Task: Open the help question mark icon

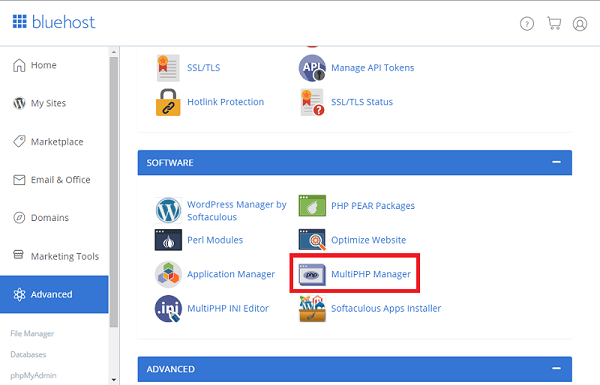Action: tap(527, 24)
